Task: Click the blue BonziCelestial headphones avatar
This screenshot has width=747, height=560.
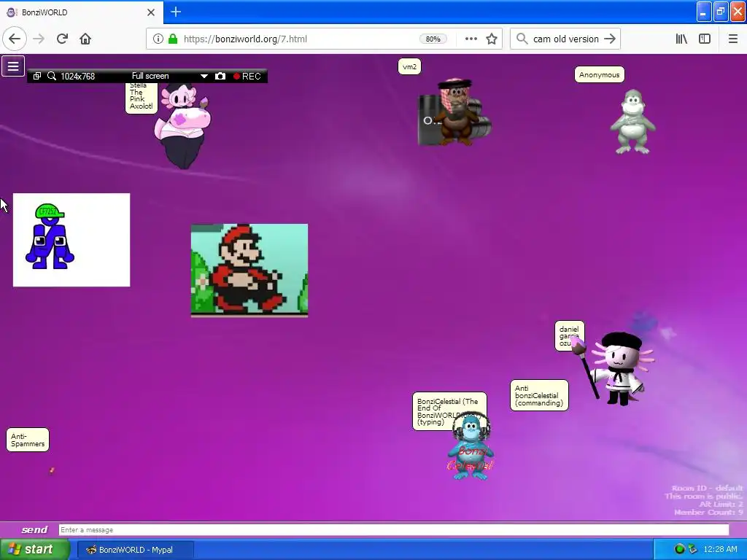Action: pos(471,447)
